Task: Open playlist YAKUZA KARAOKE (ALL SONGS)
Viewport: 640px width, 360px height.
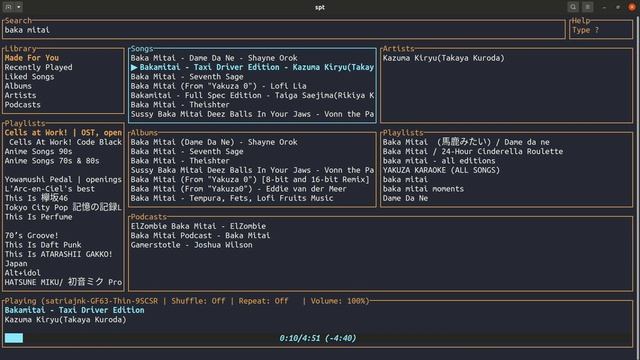Action: [441, 170]
